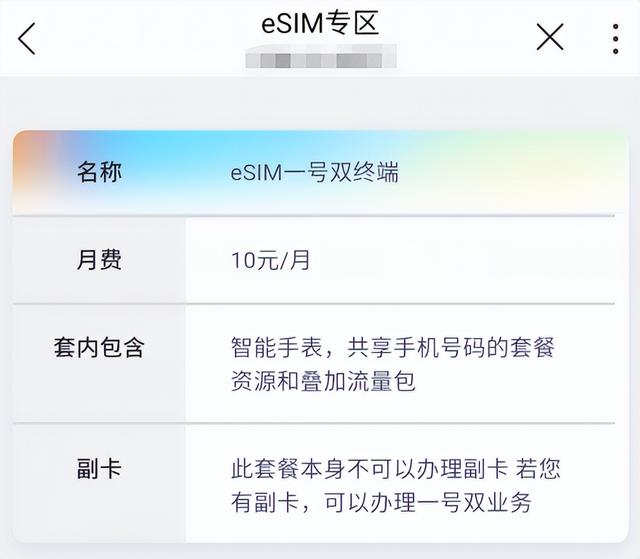Tap the back arrow icon

coord(27,38)
